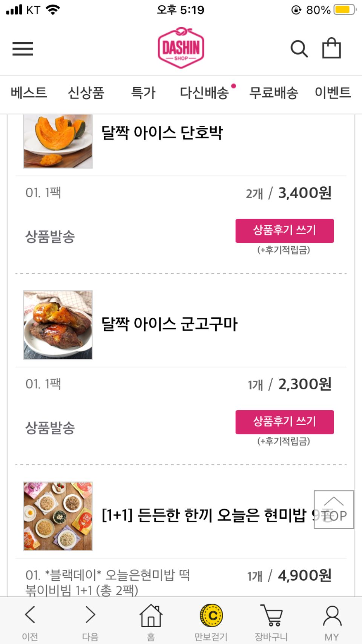Write review for 달짝 아이스 단호박
The image size is (362, 644).
point(285,231)
